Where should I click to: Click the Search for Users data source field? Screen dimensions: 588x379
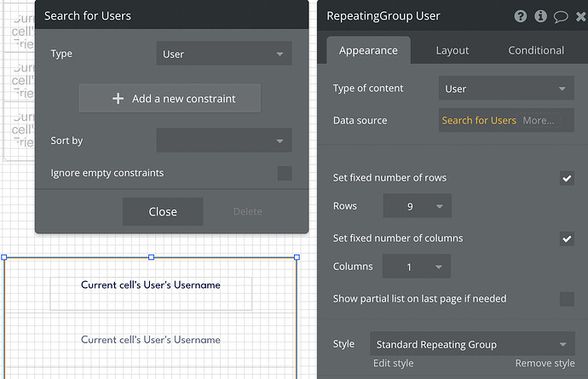pos(479,120)
